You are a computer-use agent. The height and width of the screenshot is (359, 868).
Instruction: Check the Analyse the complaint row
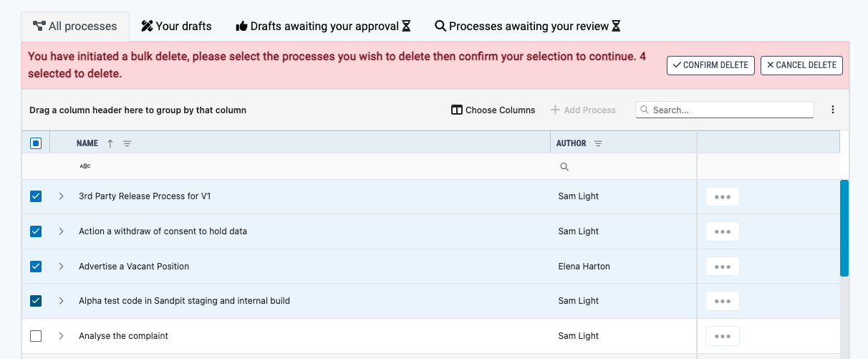point(36,336)
